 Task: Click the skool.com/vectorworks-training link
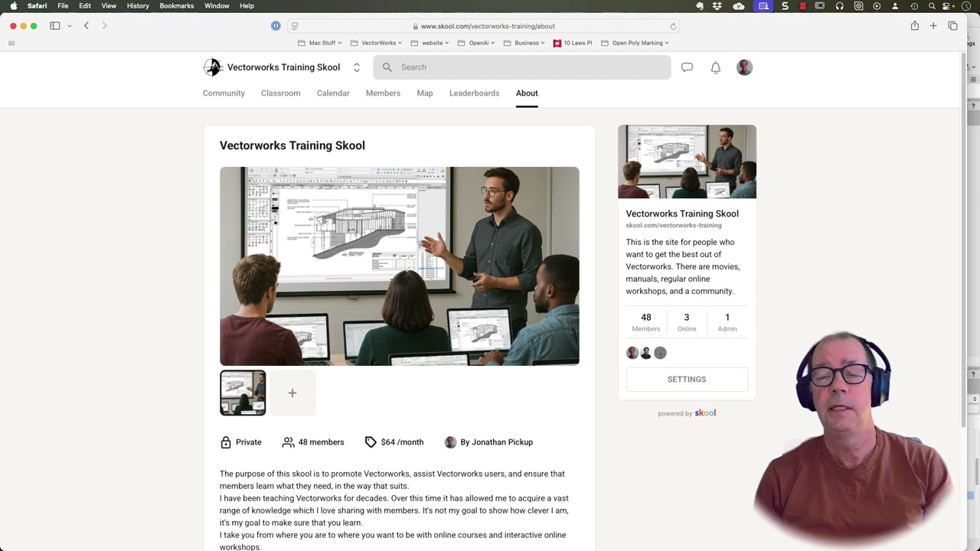pos(674,226)
